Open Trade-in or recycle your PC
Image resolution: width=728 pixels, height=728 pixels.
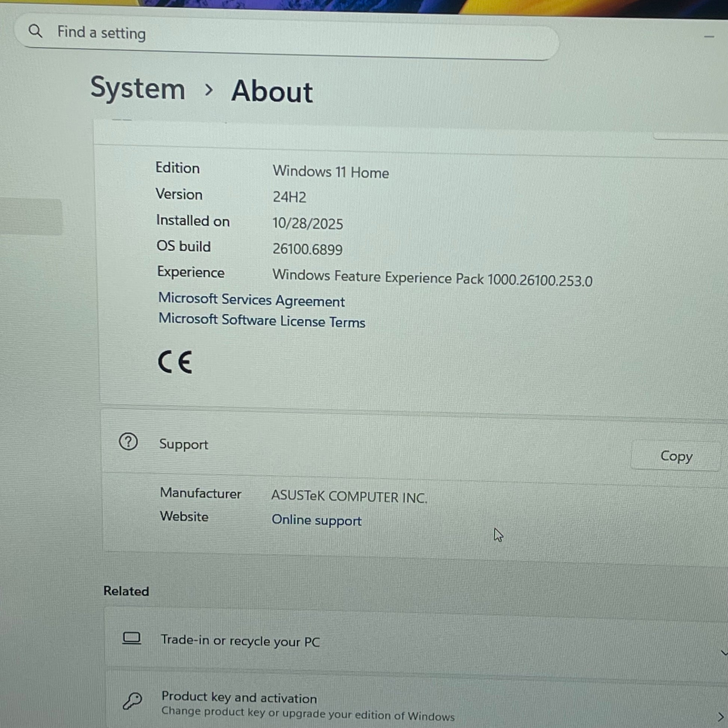coord(240,641)
